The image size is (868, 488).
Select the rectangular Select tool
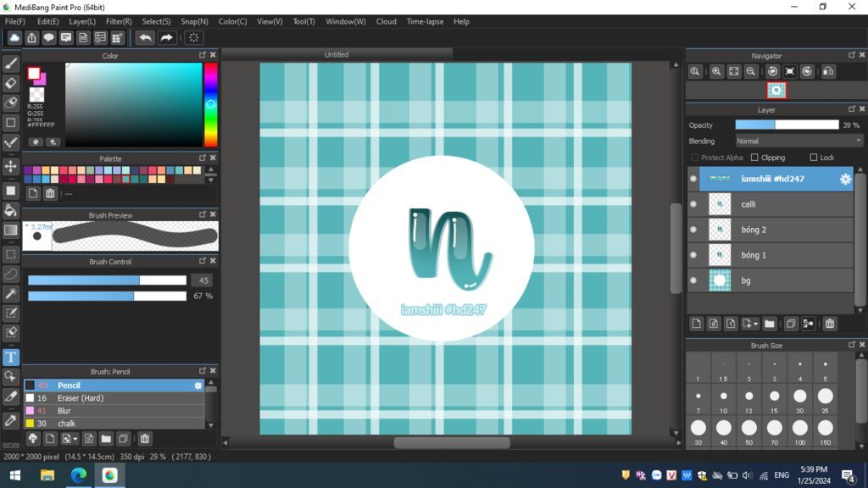pos(10,254)
